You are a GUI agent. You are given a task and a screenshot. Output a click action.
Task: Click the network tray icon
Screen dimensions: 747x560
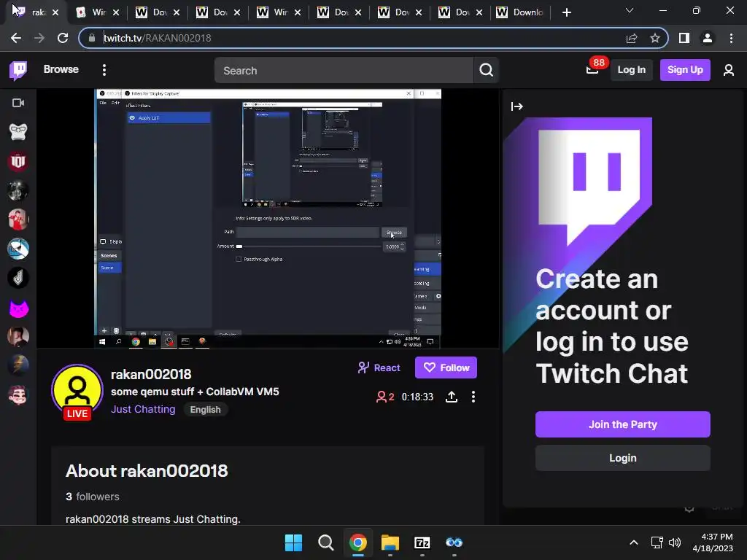point(657,542)
